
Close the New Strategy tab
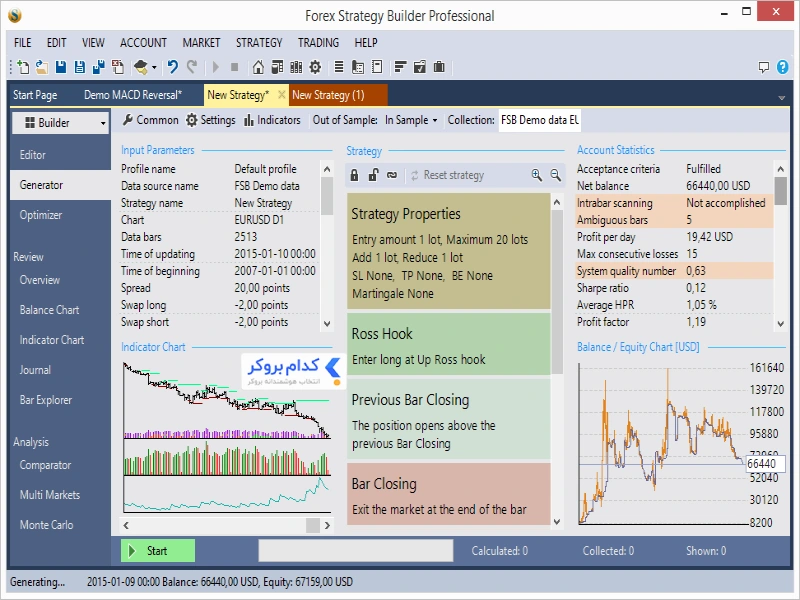(x=281, y=94)
